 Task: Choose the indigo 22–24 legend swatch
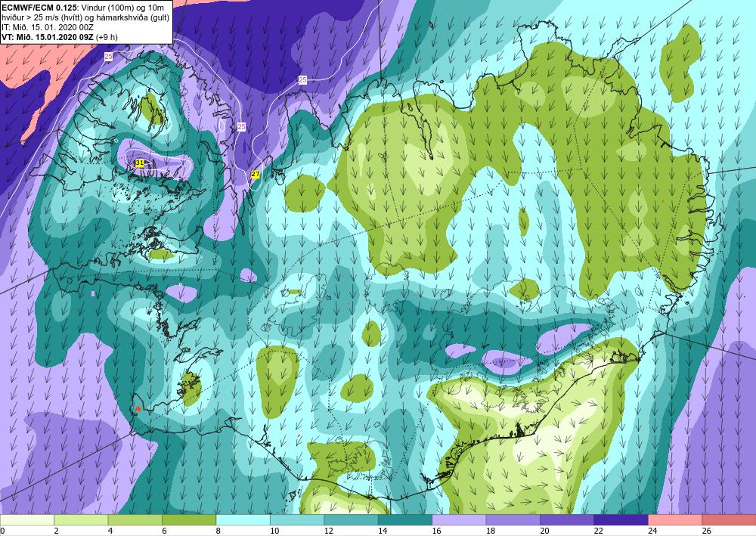tap(621, 520)
